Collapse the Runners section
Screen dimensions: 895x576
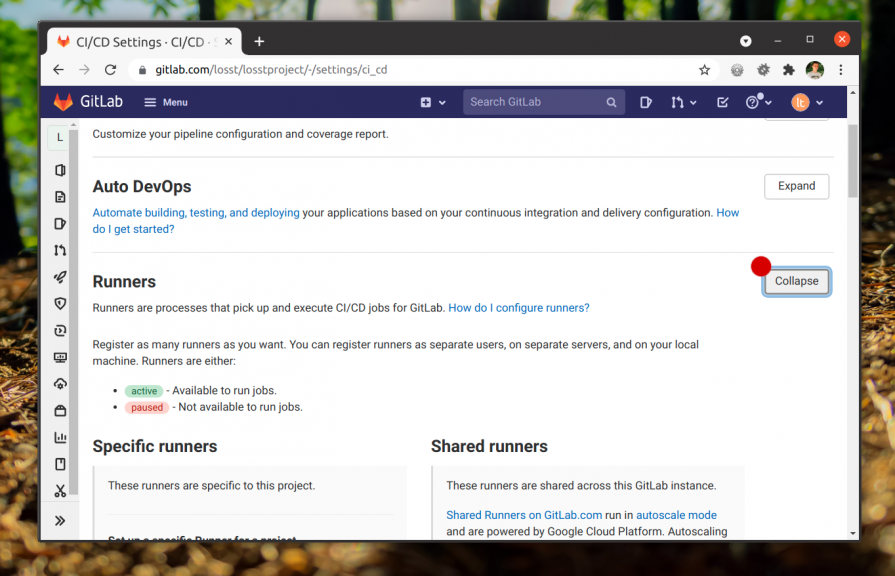[x=796, y=281]
